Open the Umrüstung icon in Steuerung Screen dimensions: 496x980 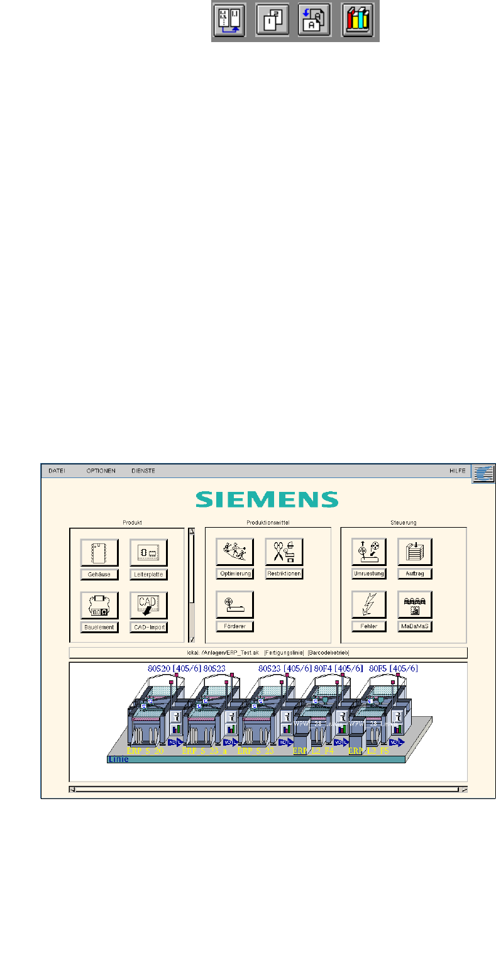pyautogui.click(x=369, y=552)
